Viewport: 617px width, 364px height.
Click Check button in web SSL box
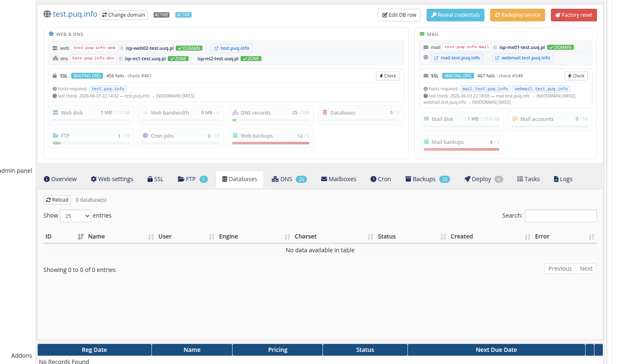[x=388, y=76]
